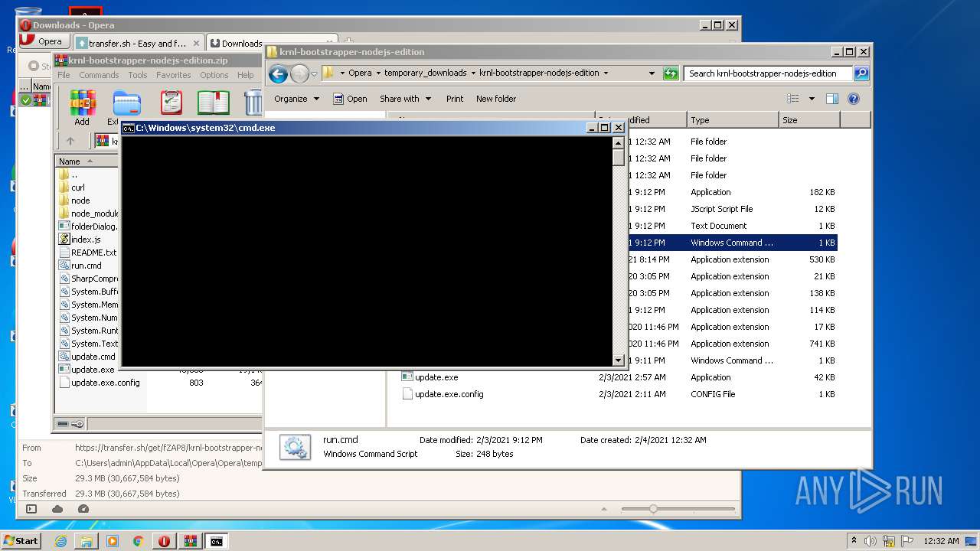Open address bar history dropdown
980x551 pixels.
click(652, 73)
